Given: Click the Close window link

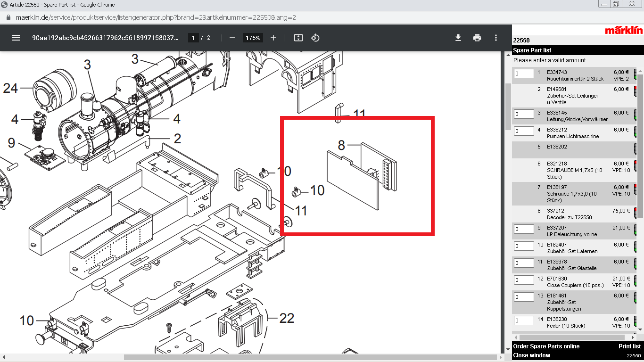Looking at the screenshot, I should (x=532, y=355).
